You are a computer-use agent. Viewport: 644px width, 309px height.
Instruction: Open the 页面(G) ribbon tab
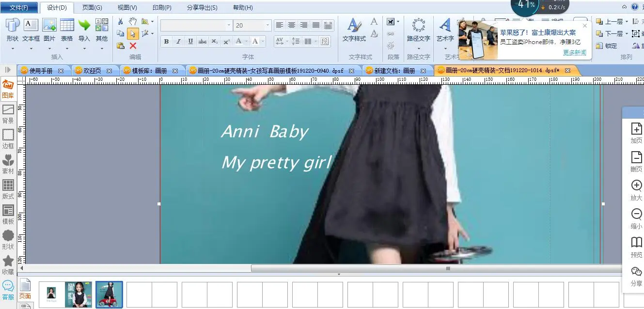point(92,8)
